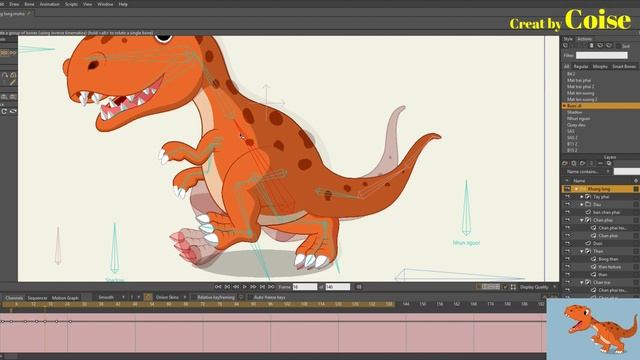
Task: Click the delete action trash icon
Action: [x=591, y=45]
